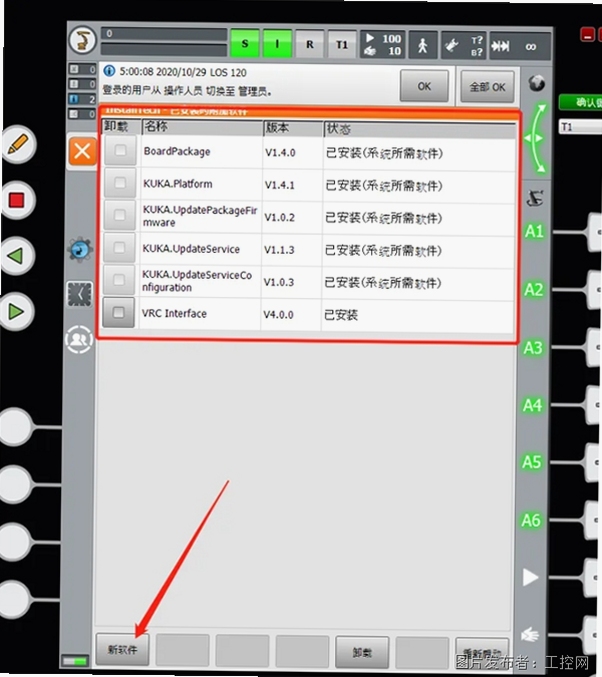Open the blue gear clock icon
The image size is (602, 677).
(80, 250)
